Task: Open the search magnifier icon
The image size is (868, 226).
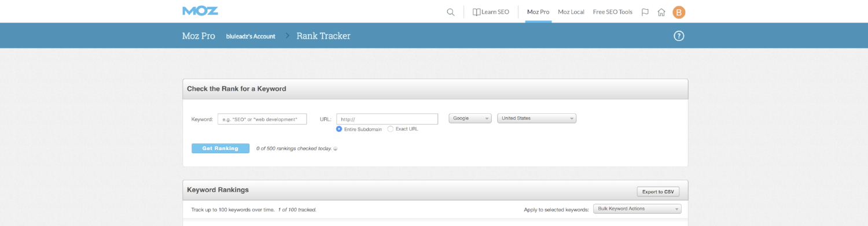Action: (451, 12)
